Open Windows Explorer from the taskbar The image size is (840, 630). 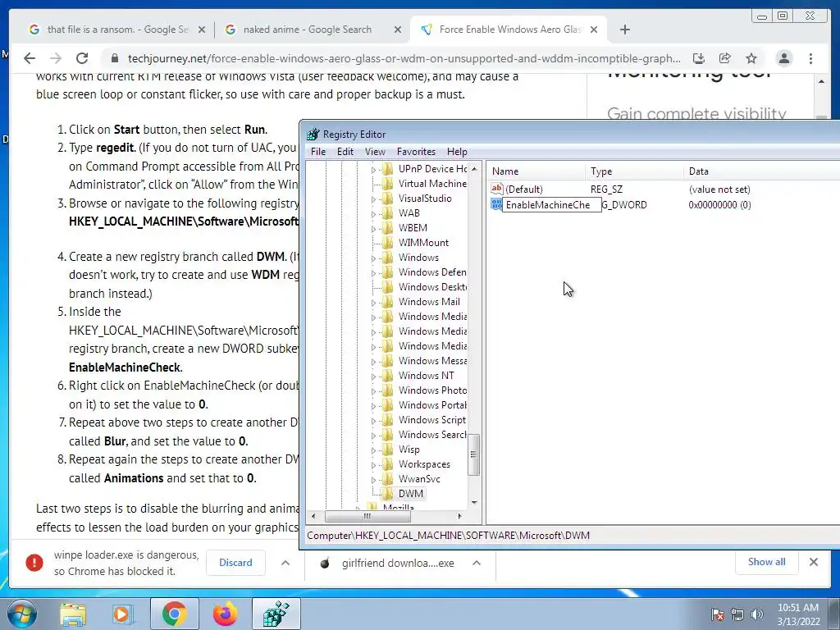click(73, 614)
